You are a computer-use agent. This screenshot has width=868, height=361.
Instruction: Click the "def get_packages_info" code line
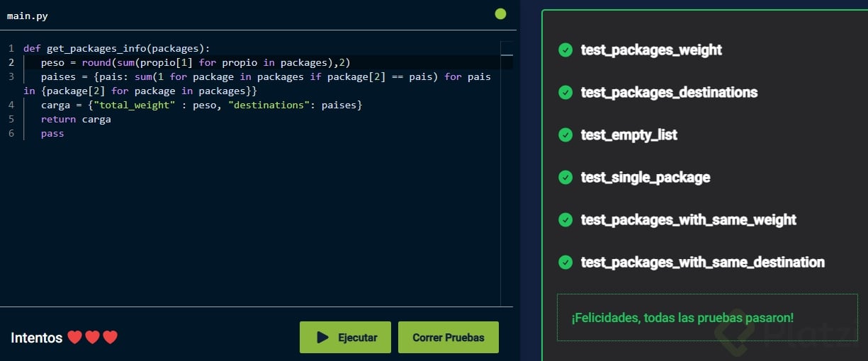[x=117, y=48]
